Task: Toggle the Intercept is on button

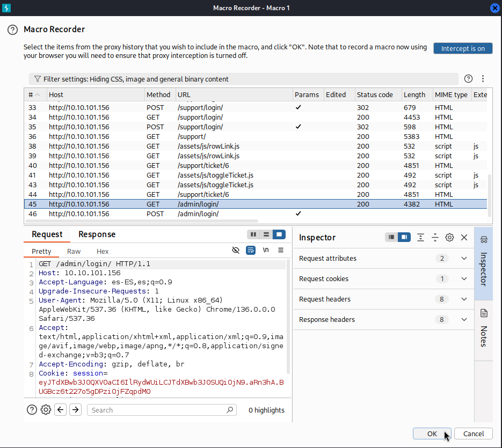Action: 463,48
